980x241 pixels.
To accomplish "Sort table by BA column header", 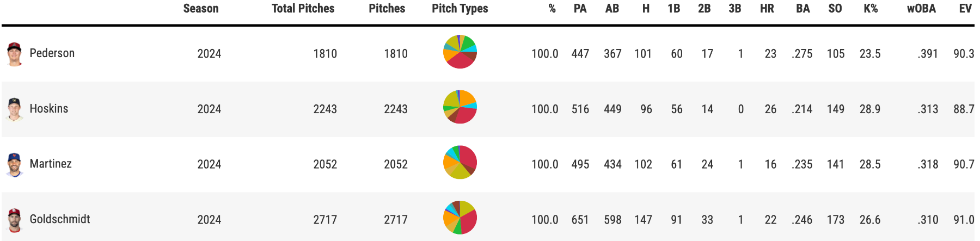I will (803, 9).
